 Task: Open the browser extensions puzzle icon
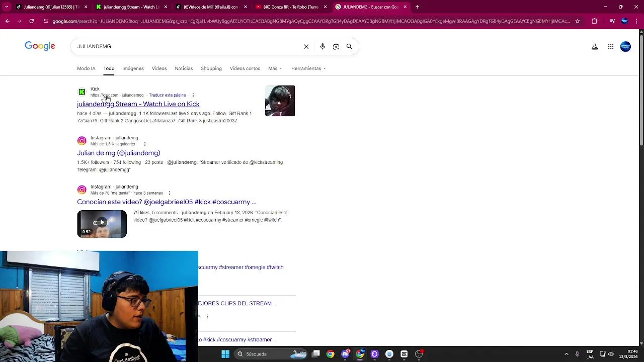click(594, 21)
